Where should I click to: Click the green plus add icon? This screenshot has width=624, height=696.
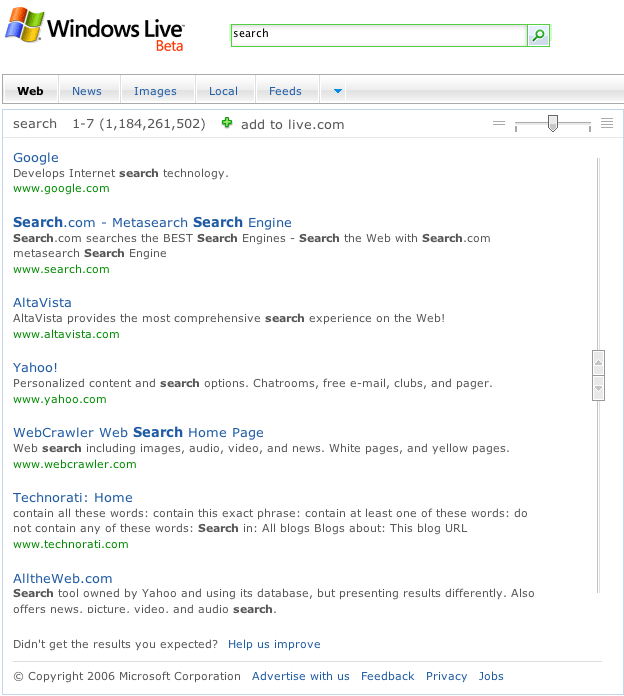227,123
